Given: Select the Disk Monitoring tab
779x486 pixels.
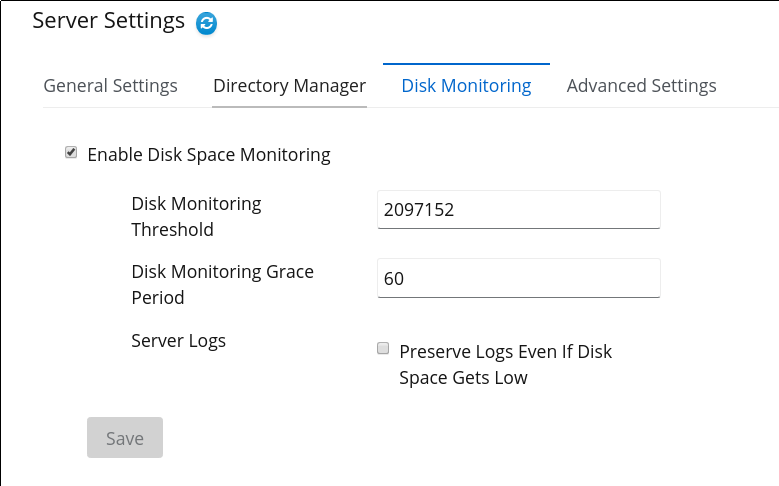Looking at the screenshot, I should 466,85.
